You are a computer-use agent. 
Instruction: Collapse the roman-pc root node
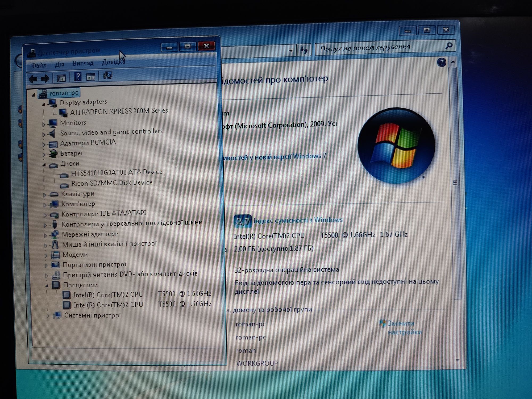[34, 95]
